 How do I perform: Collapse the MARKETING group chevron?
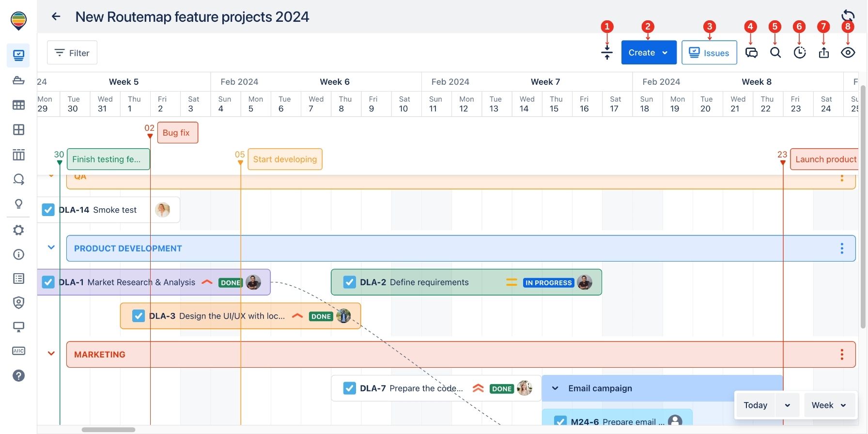click(51, 354)
